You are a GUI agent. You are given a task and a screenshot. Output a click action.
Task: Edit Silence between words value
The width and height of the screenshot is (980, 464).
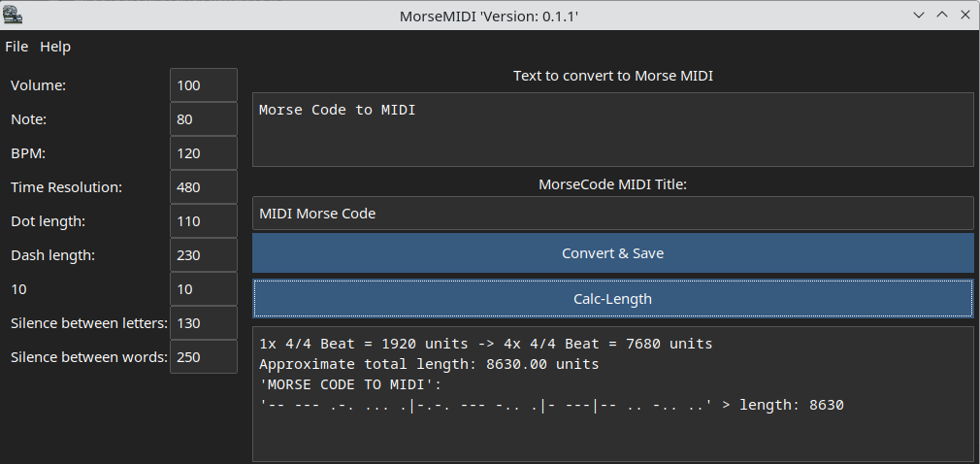point(204,357)
